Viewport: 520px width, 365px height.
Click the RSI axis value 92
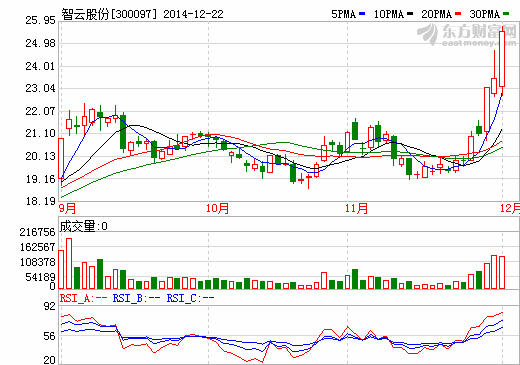(x=50, y=306)
